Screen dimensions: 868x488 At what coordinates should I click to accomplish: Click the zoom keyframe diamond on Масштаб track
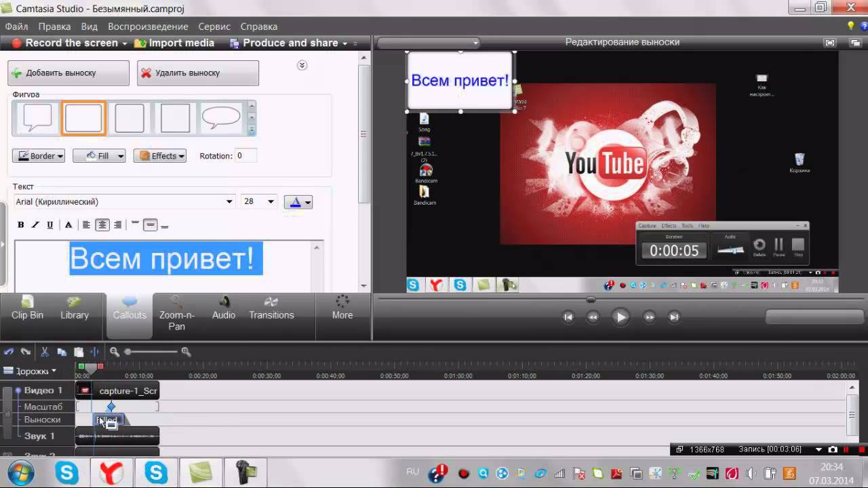(x=111, y=407)
